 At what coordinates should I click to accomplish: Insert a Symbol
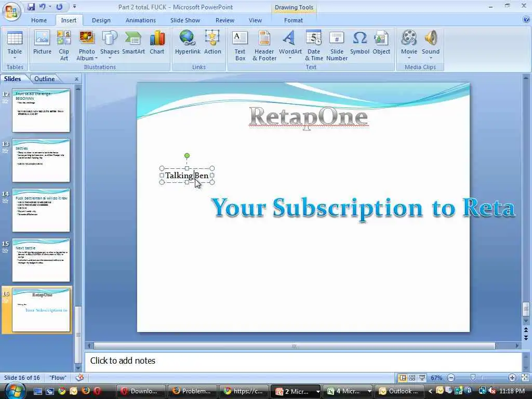(x=360, y=43)
